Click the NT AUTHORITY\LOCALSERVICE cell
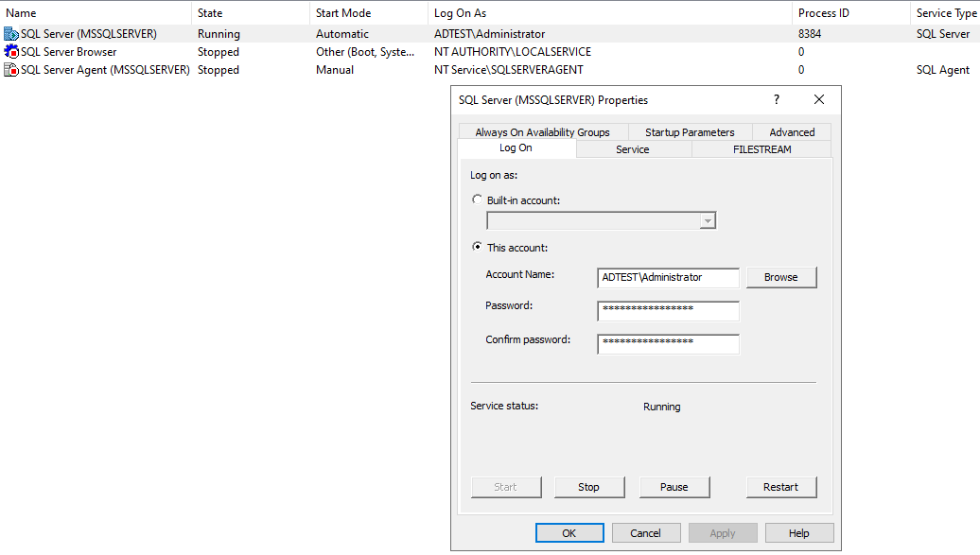 coord(513,52)
